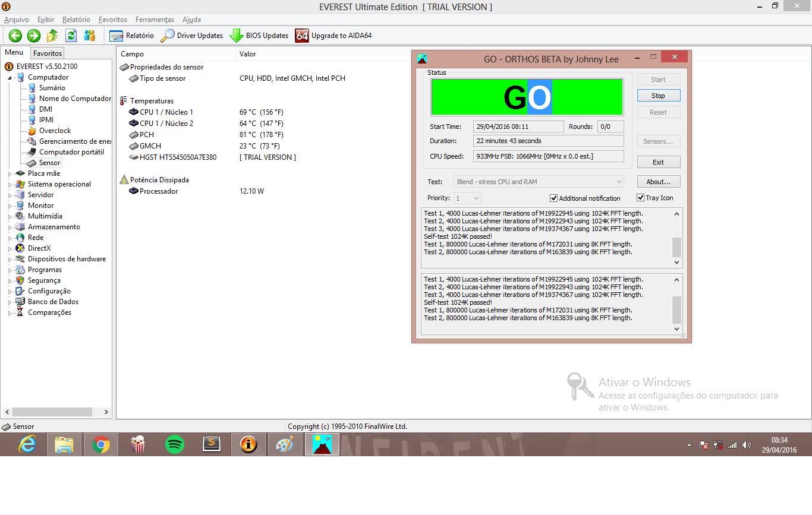The width and height of the screenshot is (812, 515).
Task: Expand the Multimídia node
Action: click(x=10, y=217)
